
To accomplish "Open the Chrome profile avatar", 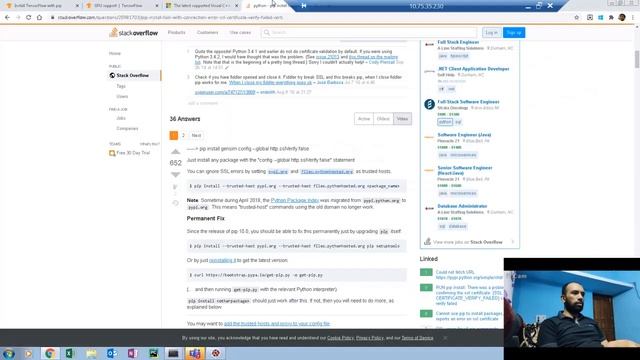I will point(622,18).
